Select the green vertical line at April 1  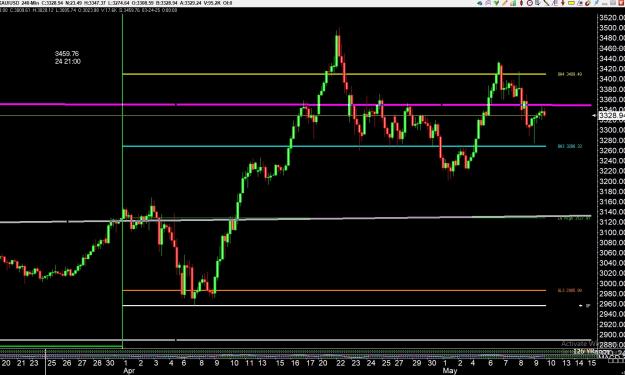[122, 181]
